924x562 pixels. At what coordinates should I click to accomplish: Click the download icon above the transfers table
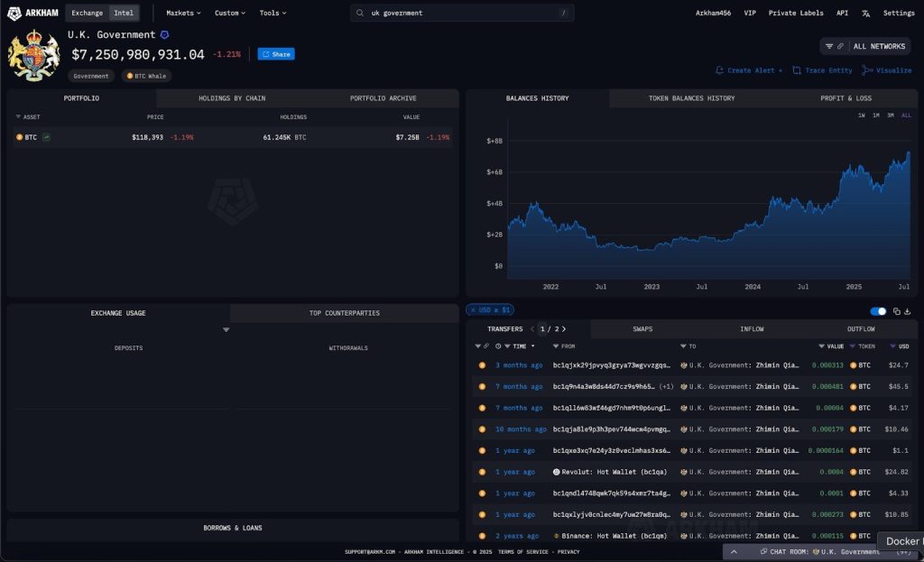tap(907, 311)
